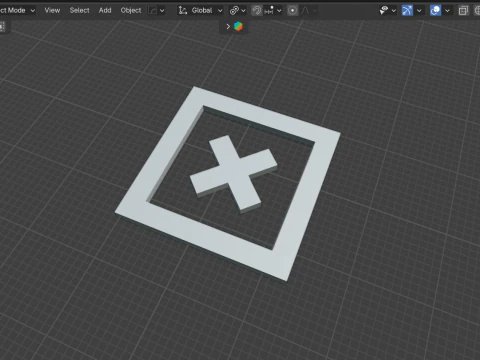480x360 pixels.
Task: Open the Global transform orientation dropdown
Action: pos(200,11)
